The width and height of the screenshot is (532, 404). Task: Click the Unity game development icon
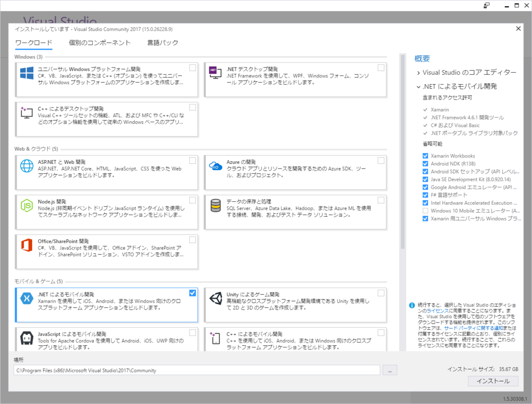216,298
